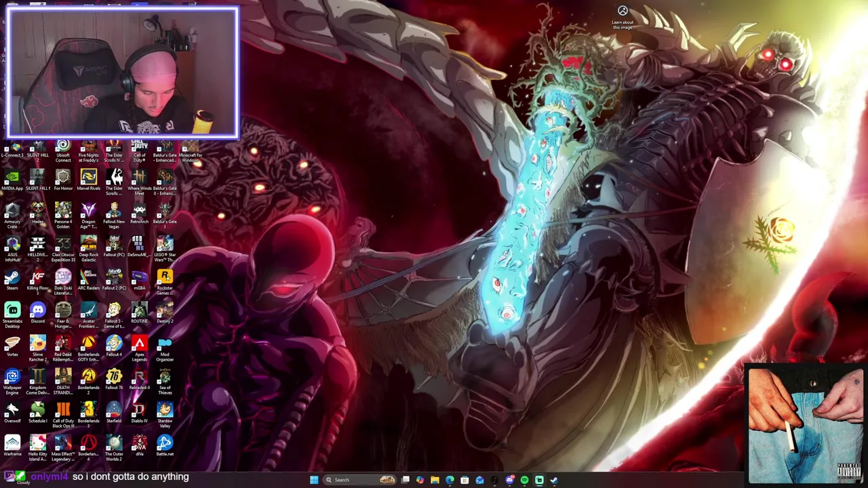868x488 pixels.
Task: Click the webcam overlay window
Action: click(x=123, y=73)
